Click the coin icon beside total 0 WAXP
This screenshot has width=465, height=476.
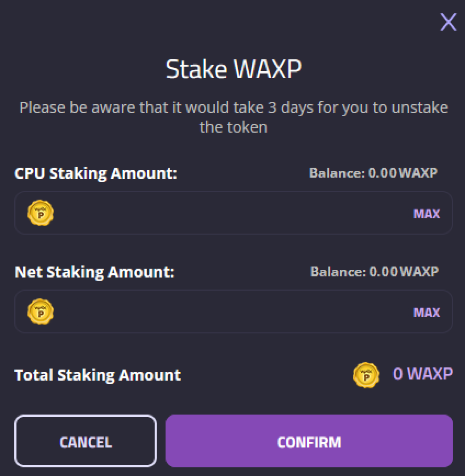[366, 375]
